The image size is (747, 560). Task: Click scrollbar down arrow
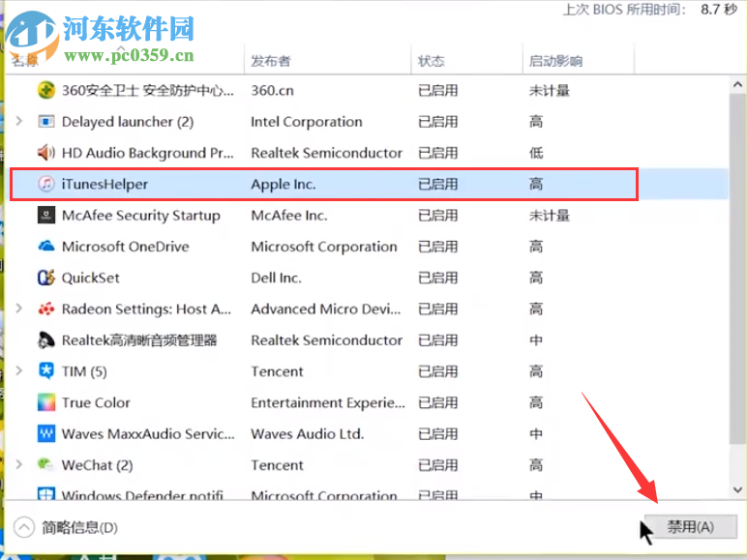coord(737,489)
